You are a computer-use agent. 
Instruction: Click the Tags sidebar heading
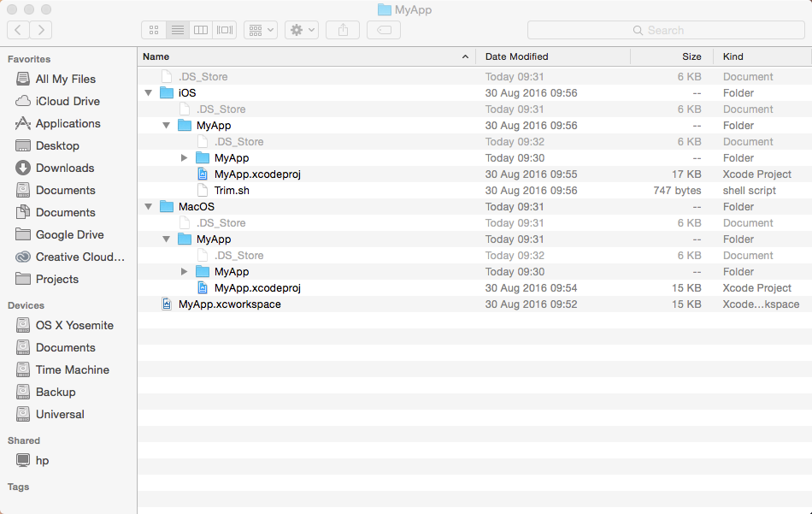click(18, 487)
